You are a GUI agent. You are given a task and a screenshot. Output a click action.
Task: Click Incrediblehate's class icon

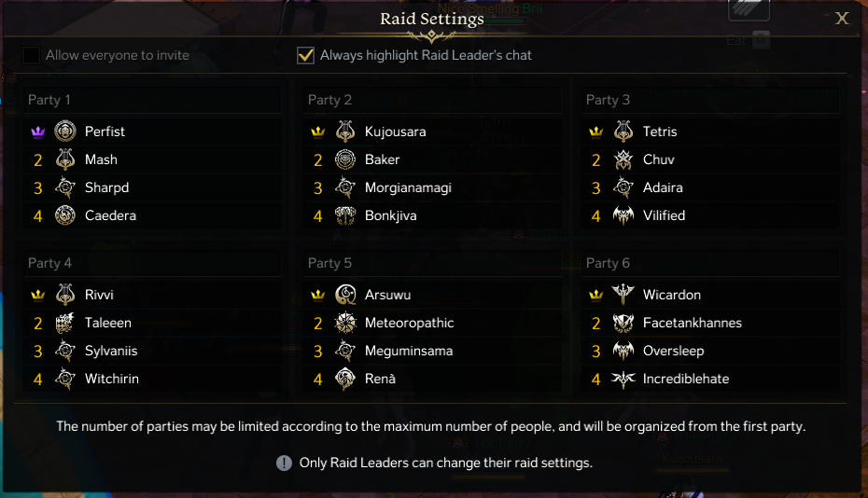coord(623,379)
